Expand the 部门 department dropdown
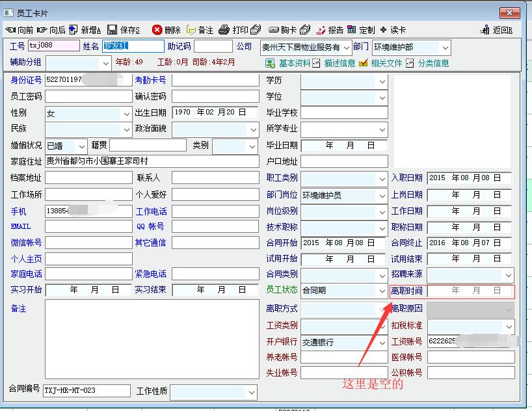Image resolution: width=532 pixels, height=411 pixels. [x=445, y=47]
